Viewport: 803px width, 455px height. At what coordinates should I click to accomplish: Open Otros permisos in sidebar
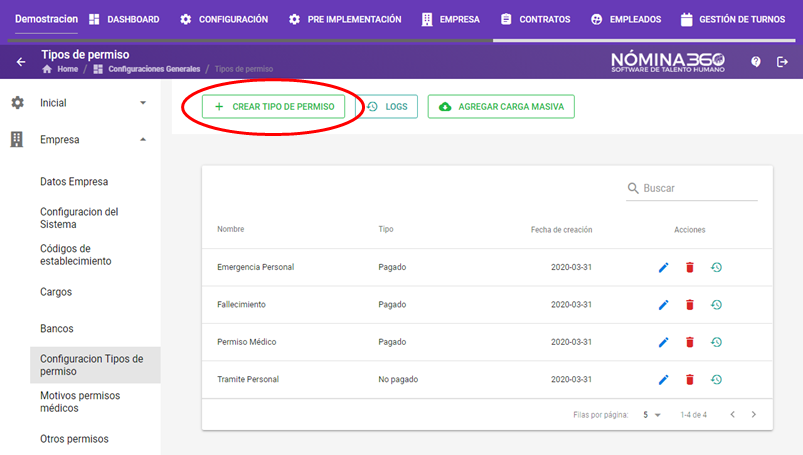[x=74, y=439]
